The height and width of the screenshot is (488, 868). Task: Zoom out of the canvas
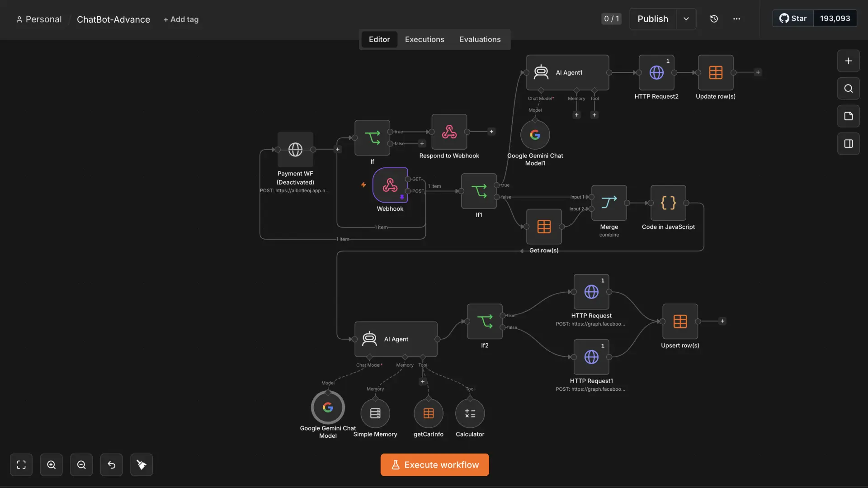(81, 465)
